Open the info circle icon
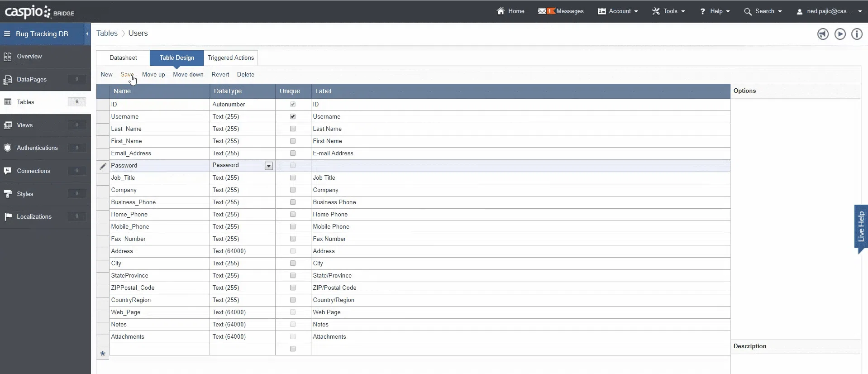Viewport: 868px width, 374px height. [x=857, y=34]
